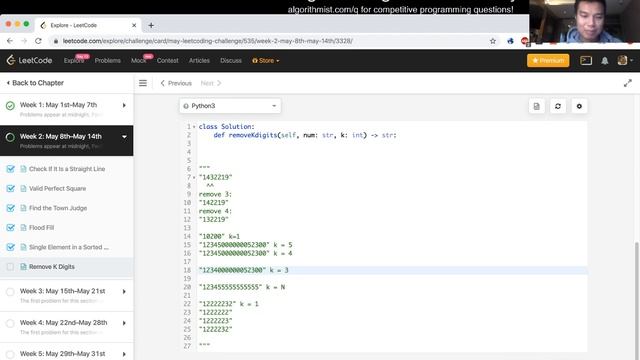Go back with browser back arrow
The image size is (640, 360).
[x=10, y=41]
